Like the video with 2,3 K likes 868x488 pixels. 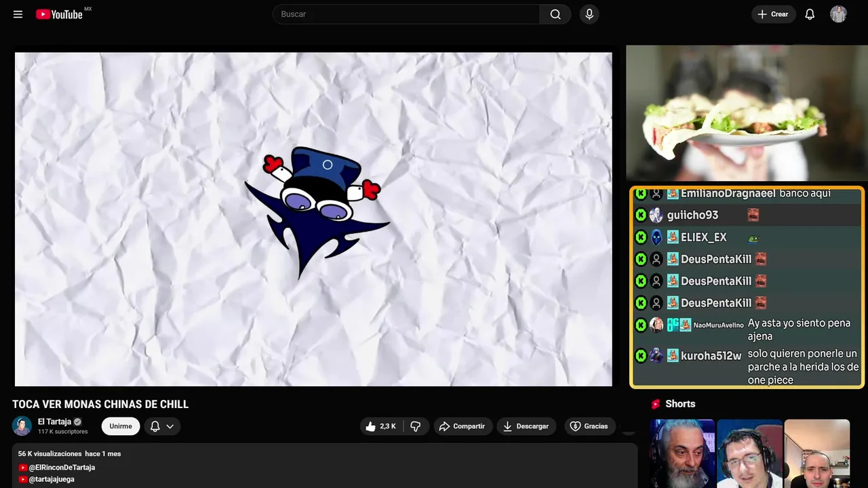(381, 426)
